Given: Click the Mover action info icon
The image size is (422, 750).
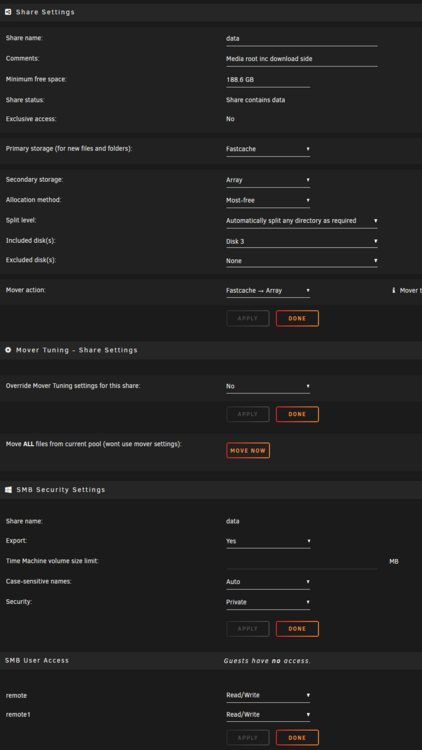Looking at the screenshot, I should (393, 290).
